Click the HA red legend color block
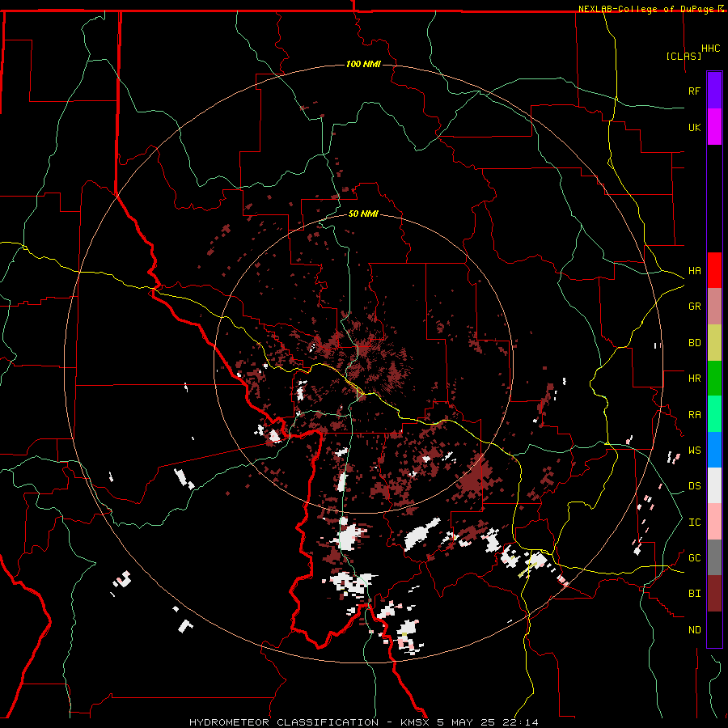Screen dimensions: 728x728 point(714,270)
